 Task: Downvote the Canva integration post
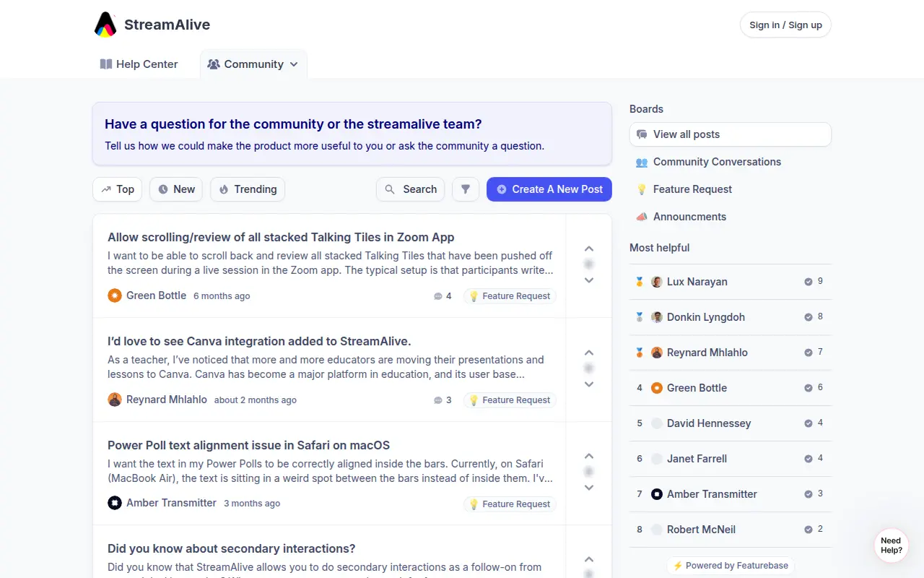pos(589,384)
